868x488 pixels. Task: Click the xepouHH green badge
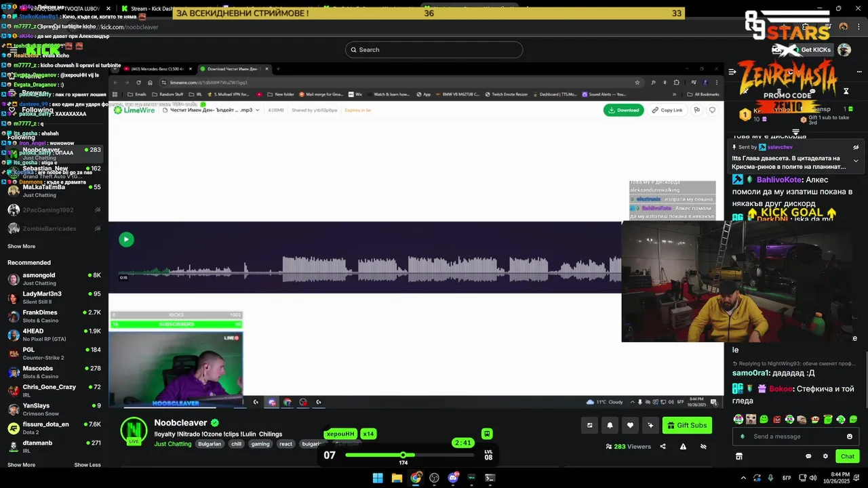(340, 434)
